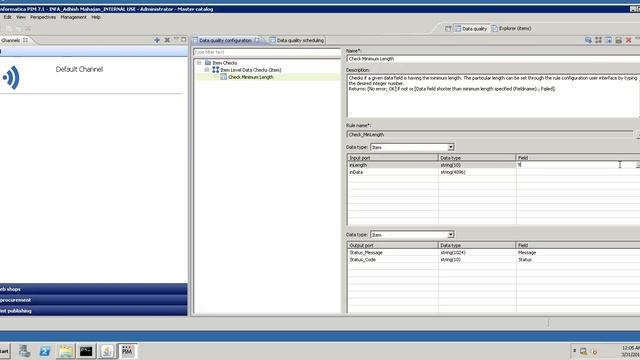Screen dimensions: 640x360
Task: Select the Check Minimum Length tree item
Action: pyautogui.click(x=251, y=77)
